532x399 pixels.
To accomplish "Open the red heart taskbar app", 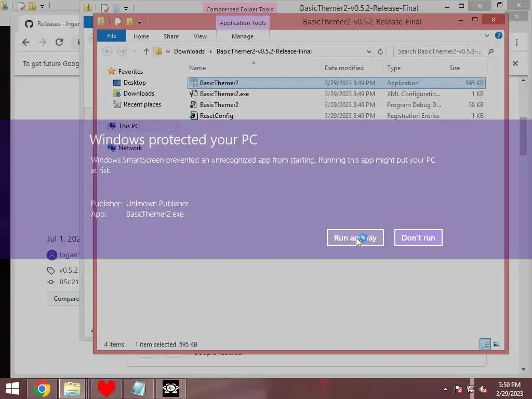I will click(106, 389).
